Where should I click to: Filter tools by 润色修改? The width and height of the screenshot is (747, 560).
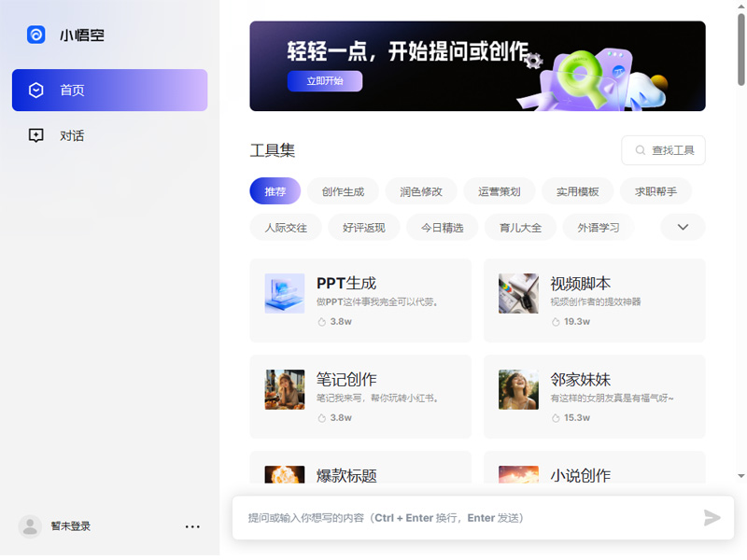(x=421, y=191)
